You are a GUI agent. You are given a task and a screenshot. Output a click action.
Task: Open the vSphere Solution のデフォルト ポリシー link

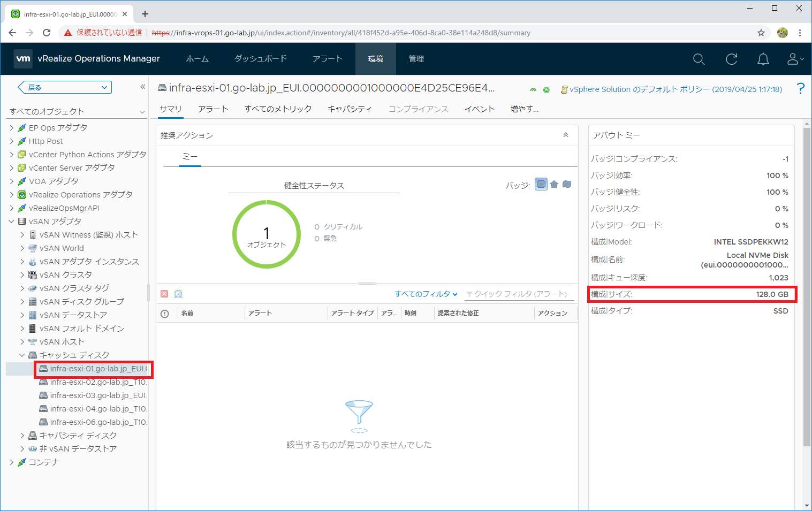click(x=676, y=89)
